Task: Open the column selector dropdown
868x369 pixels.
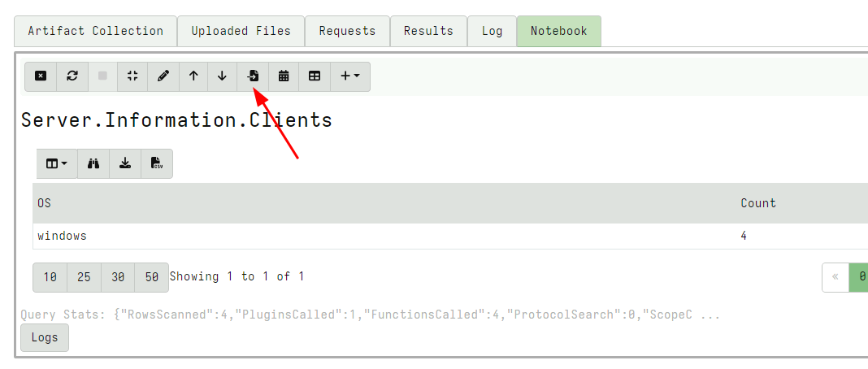Action: click(57, 163)
